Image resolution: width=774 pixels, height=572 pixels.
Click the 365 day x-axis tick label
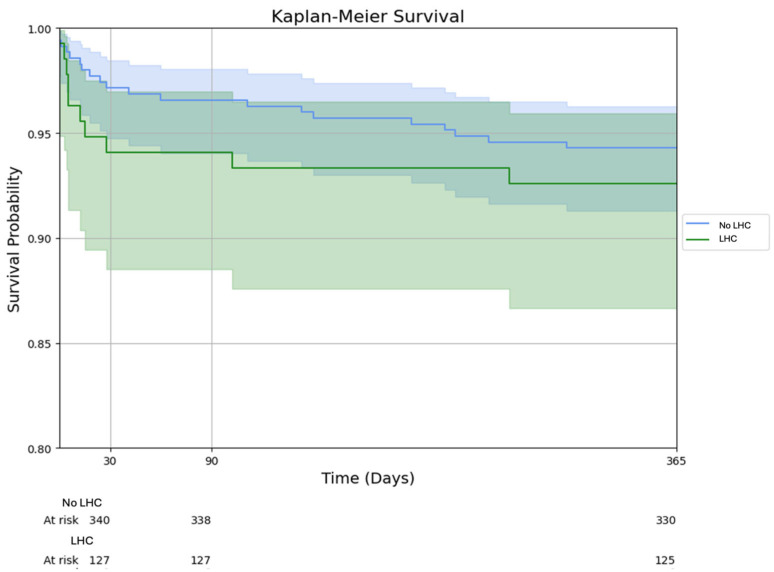[x=676, y=460]
